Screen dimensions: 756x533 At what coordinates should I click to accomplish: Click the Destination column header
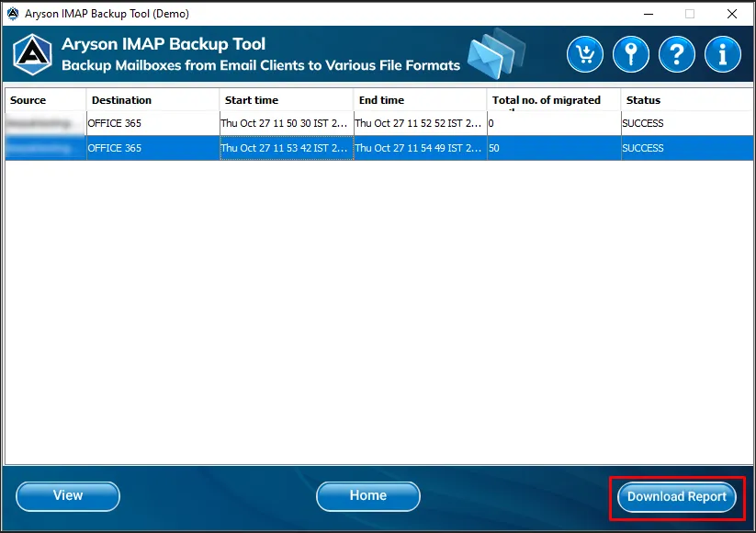152,100
